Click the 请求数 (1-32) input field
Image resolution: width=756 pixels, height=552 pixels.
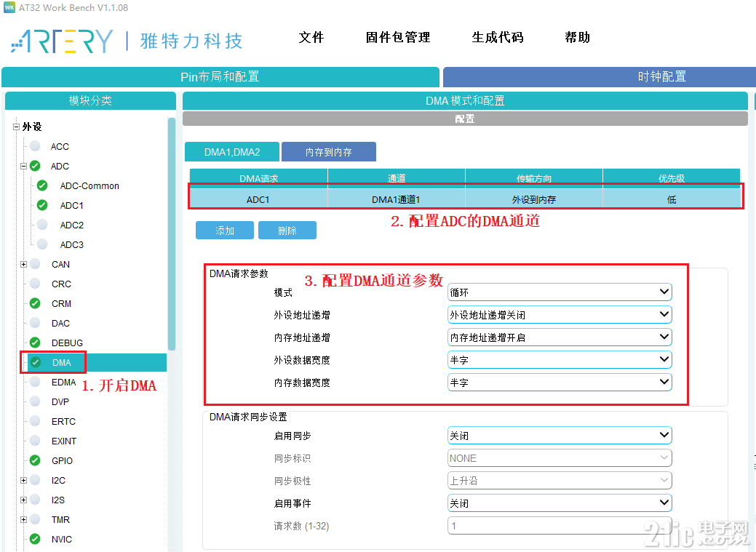(560, 526)
